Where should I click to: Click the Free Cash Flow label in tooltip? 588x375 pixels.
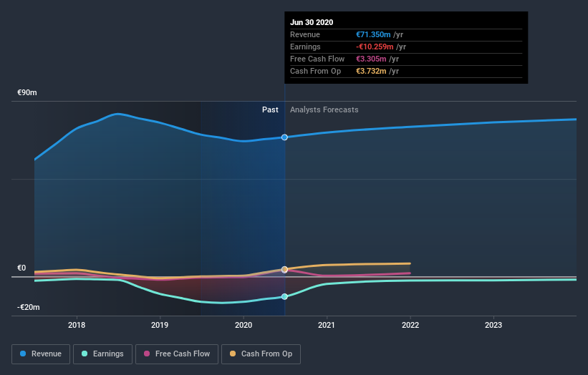[x=317, y=59]
